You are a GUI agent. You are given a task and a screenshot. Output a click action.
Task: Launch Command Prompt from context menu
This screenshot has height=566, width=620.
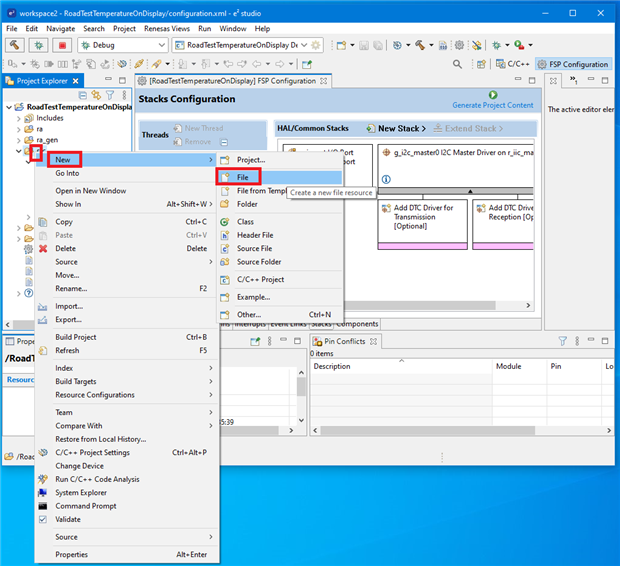click(x=86, y=505)
